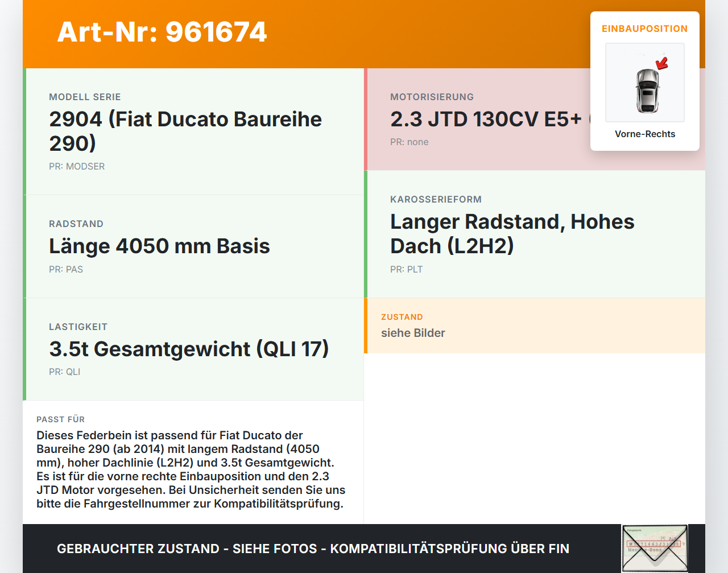Select the MODELL SERIE section header

pos(85,97)
